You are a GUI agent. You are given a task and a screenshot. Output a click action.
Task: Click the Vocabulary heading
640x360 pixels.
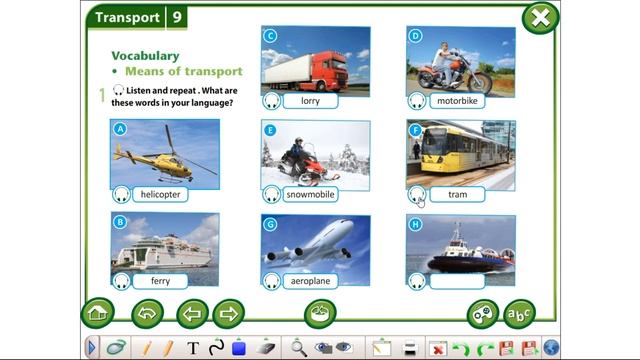click(145, 56)
